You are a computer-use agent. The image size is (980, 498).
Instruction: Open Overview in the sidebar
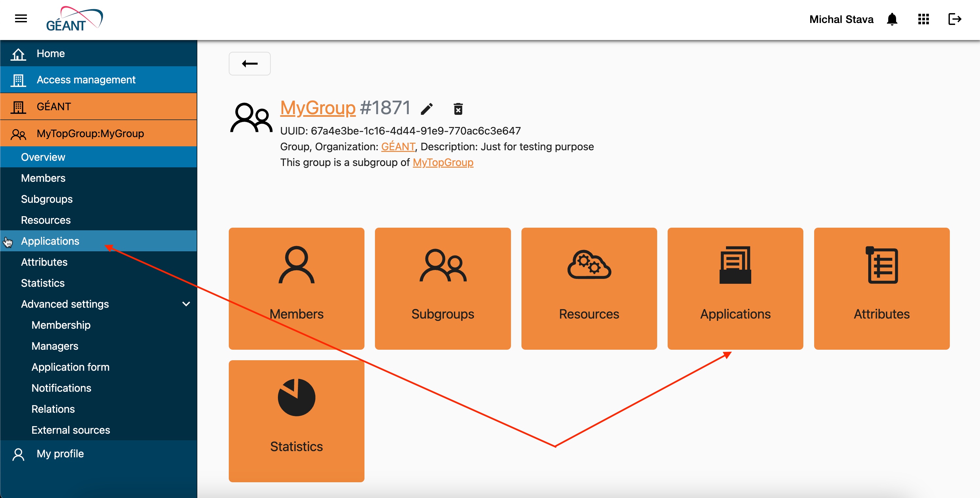click(x=99, y=157)
